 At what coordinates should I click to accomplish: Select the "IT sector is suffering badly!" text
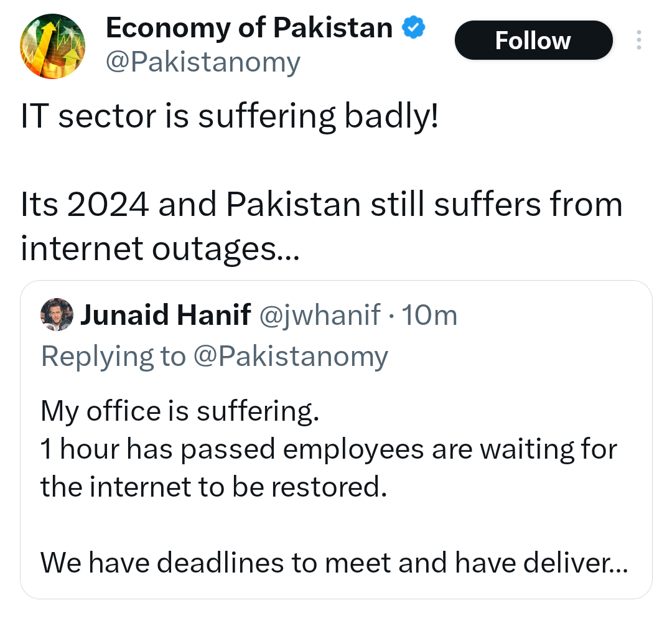[x=230, y=118]
